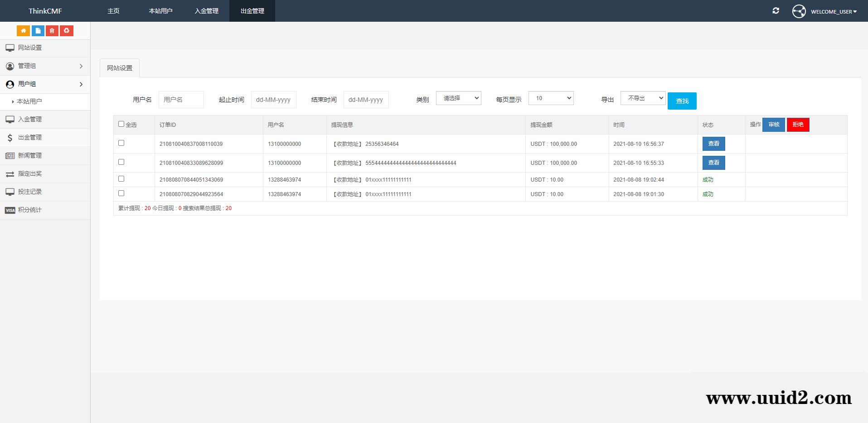Open the 每页显示 page size dropdown
This screenshot has height=423, width=868.
tap(551, 98)
